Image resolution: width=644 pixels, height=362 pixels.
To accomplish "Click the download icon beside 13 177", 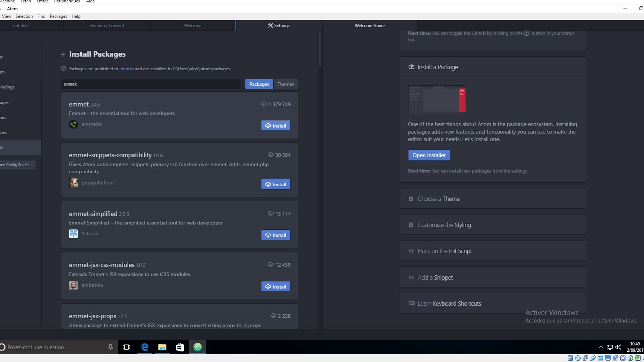I will pos(271,214).
